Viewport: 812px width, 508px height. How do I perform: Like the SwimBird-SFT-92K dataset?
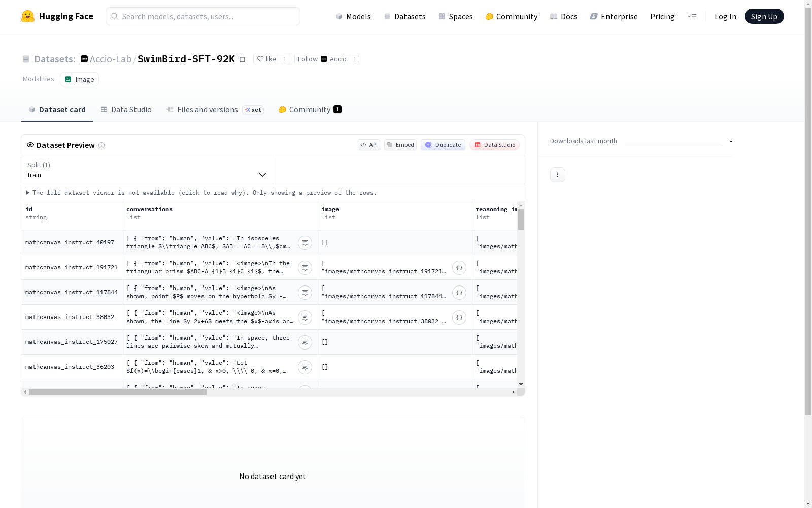click(266, 59)
